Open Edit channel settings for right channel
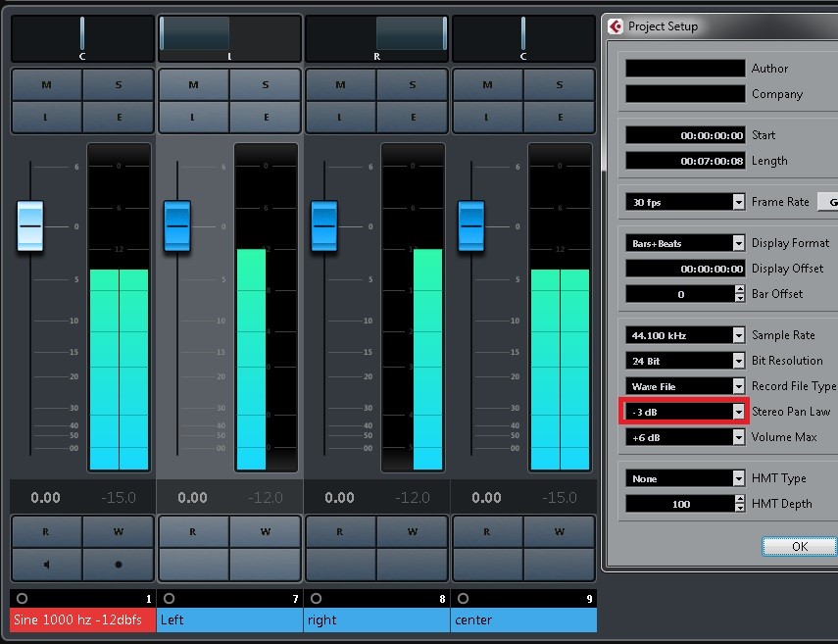Image resolution: width=838 pixels, height=644 pixels. [412, 117]
